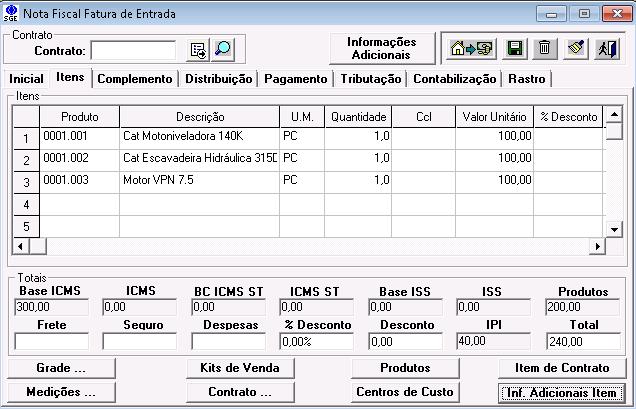Open the Tributação tab
Image resolution: width=636 pixels, height=409 pixels.
pos(370,79)
